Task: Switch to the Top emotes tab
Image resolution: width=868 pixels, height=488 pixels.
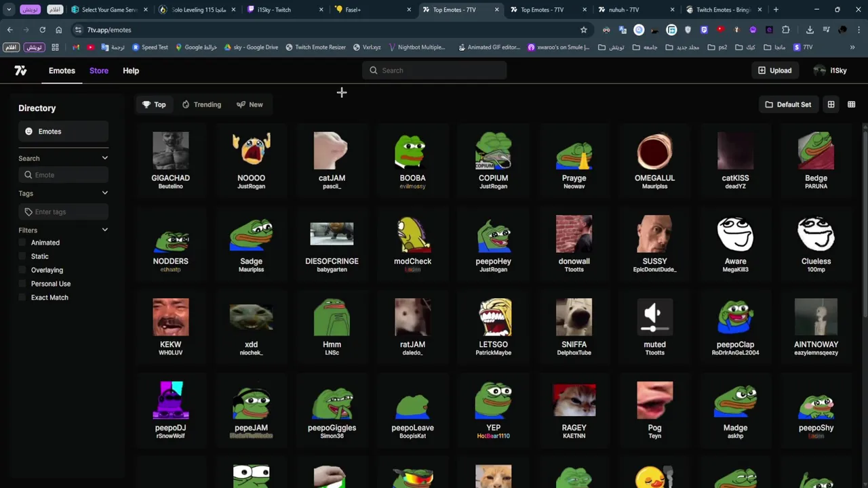Action: 154,104
